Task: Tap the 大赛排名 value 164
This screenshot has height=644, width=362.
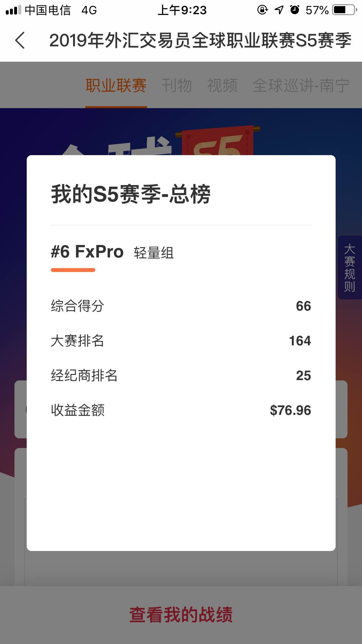Action: click(x=300, y=341)
